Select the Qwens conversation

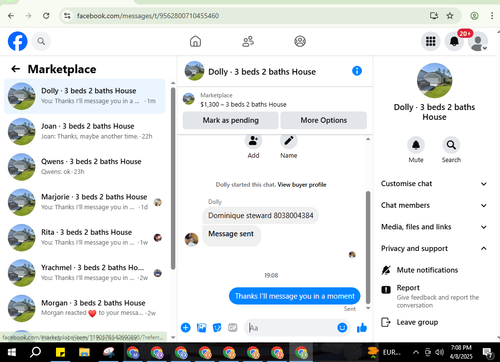[85, 167]
